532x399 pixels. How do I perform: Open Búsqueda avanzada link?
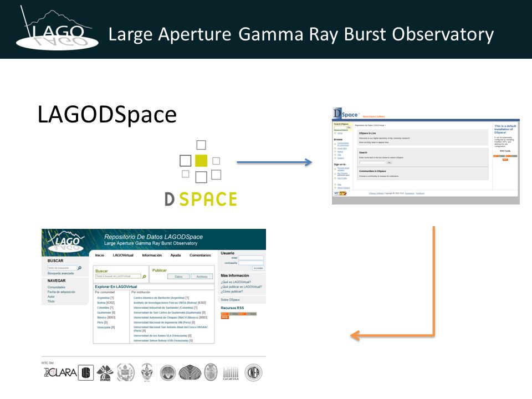(x=61, y=273)
